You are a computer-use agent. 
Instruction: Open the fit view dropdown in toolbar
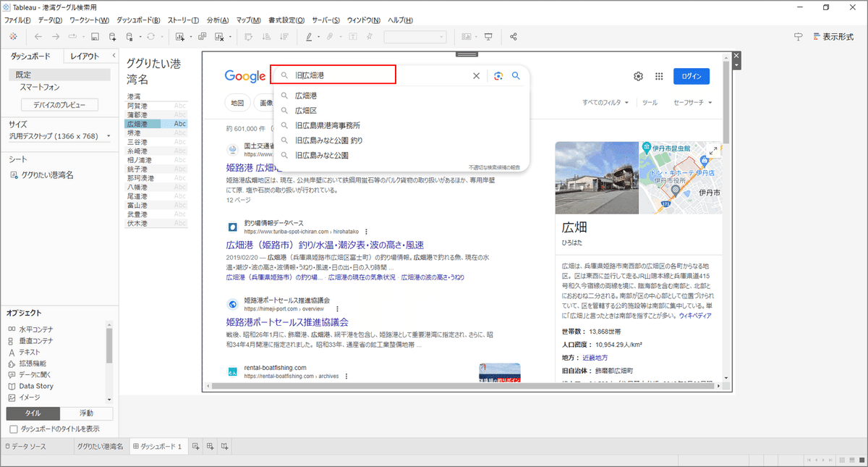(414, 36)
